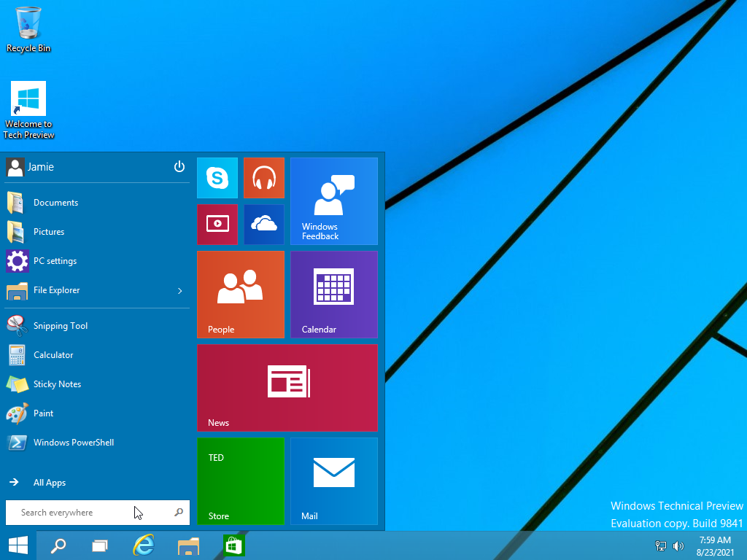Open the Skype tile
The height and width of the screenshot is (560, 747).
[x=217, y=178]
